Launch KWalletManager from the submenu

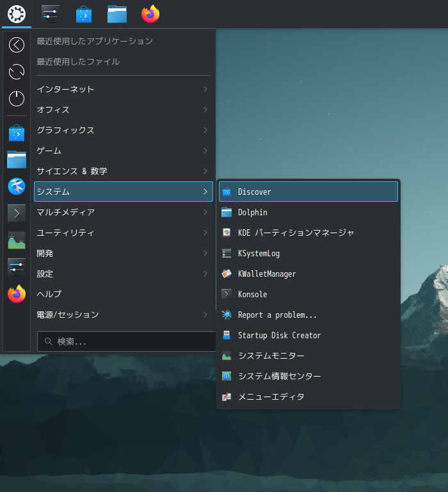(308, 274)
